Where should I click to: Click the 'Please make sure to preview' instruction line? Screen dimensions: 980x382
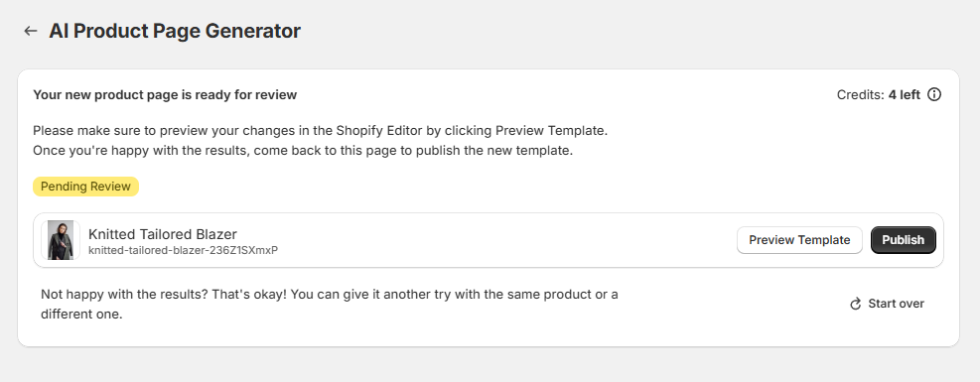tap(320, 132)
